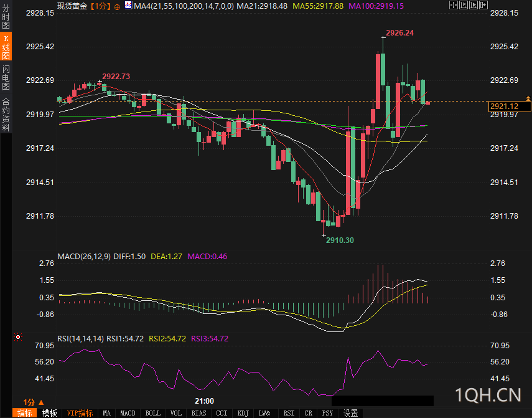The width and height of the screenshot is (532, 418).
Task: Select the 指标 bottom tab
Action: pos(24,413)
